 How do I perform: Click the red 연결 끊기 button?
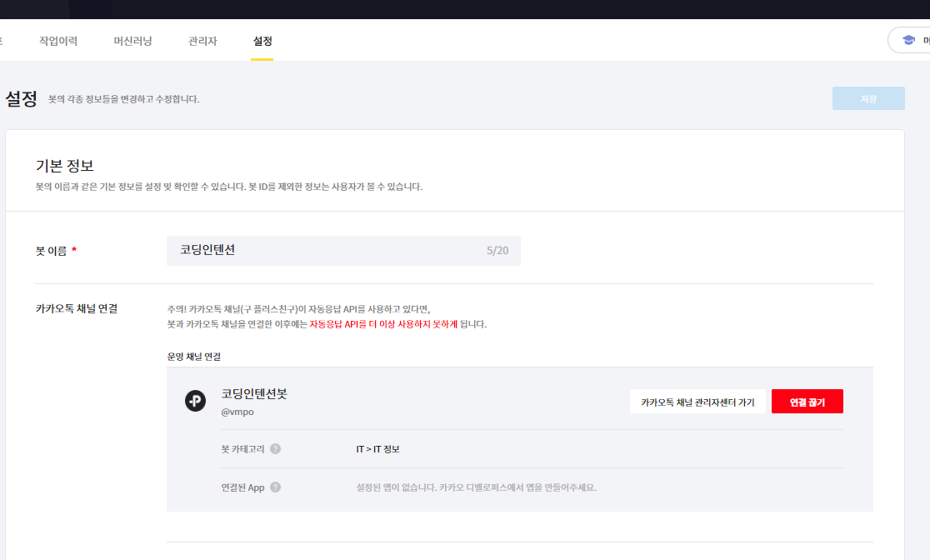coord(807,402)
